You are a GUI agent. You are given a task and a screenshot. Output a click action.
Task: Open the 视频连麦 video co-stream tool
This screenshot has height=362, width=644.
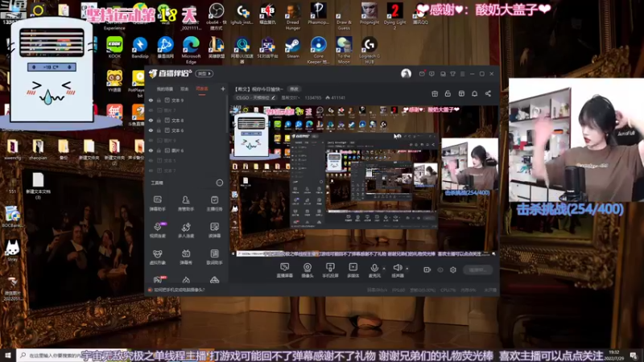click(x=157, y=230)
